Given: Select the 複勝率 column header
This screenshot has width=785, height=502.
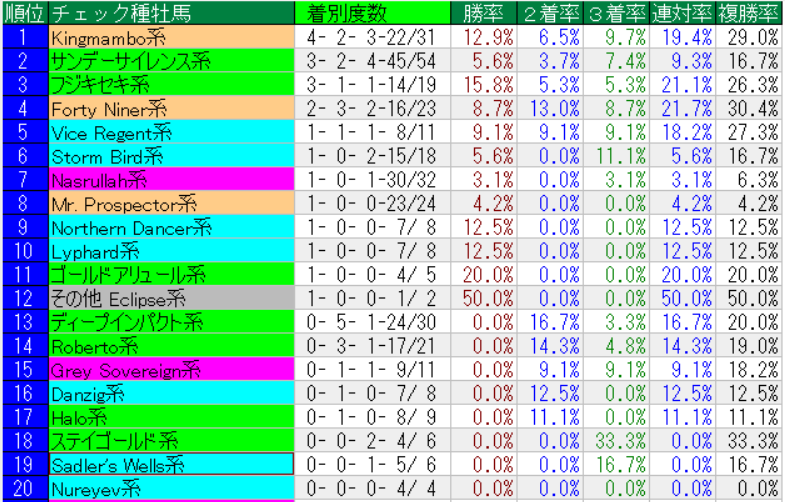Looking at the screenshot, I should pos(749,13).
